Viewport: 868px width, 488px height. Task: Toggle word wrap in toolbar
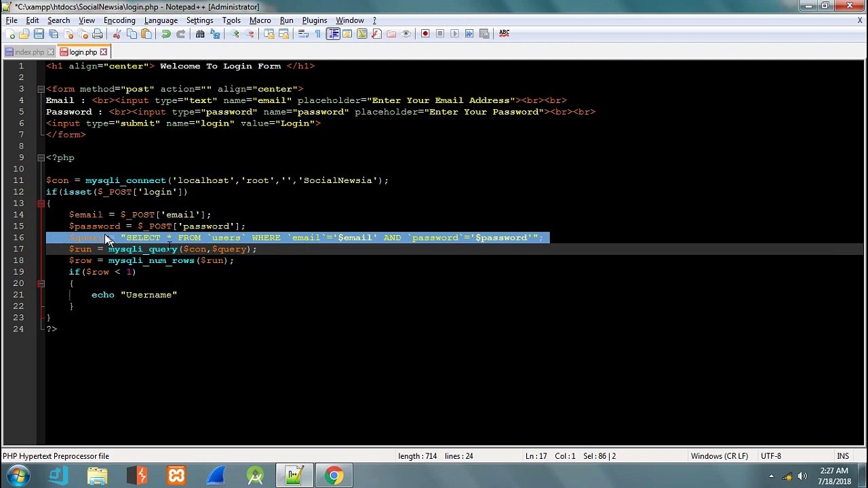tap(303, 33)
